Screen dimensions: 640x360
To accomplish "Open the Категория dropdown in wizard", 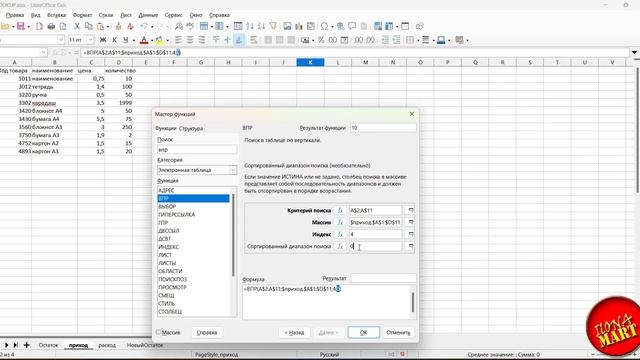I will point(233,170).
